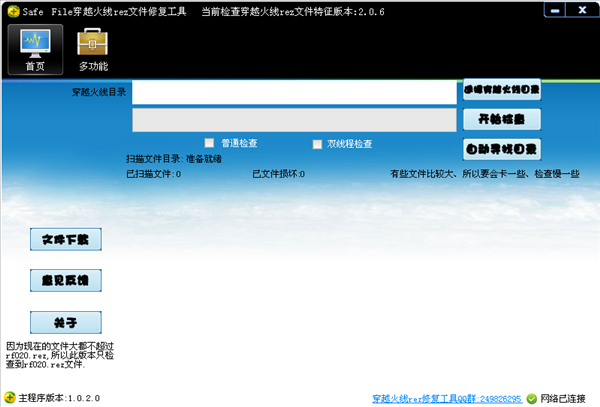
Task: Enable the 双线程检查 checkbox
Action: click(317, 144)
